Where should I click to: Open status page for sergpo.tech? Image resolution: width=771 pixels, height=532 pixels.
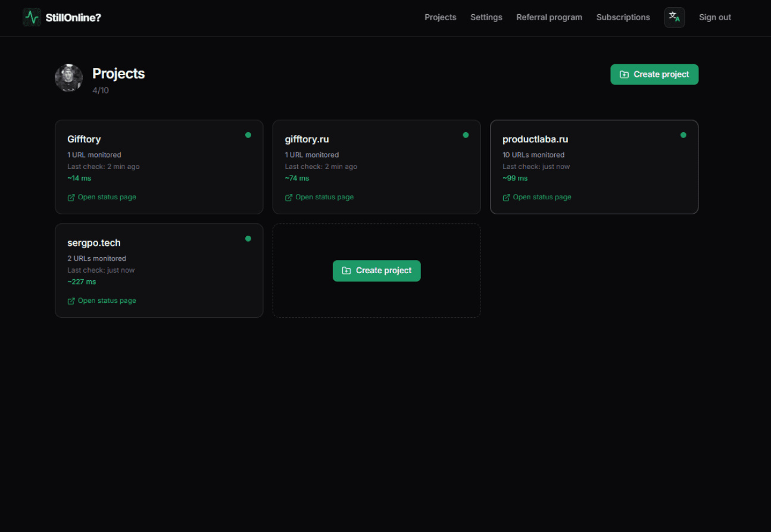[102, 301]
